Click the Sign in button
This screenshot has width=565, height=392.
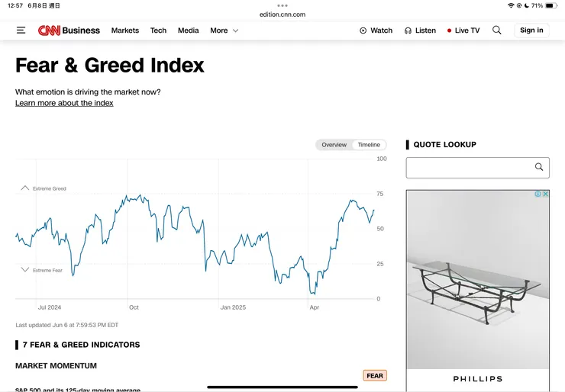(x=531, y=31)
